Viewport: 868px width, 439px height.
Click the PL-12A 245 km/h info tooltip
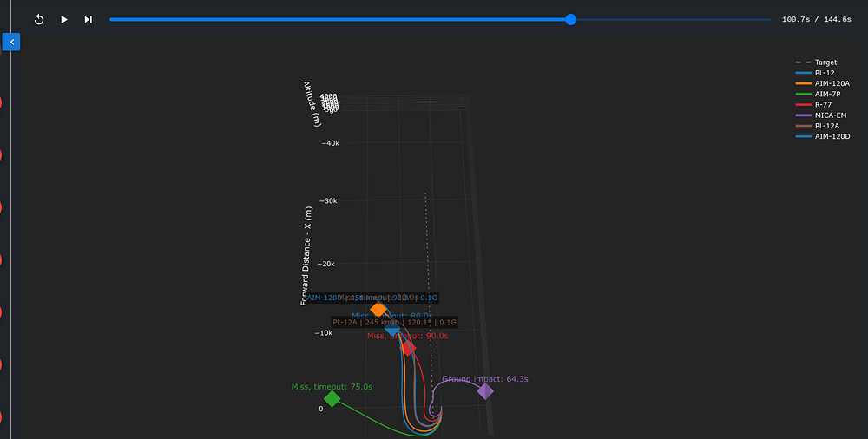coord(395,322)
